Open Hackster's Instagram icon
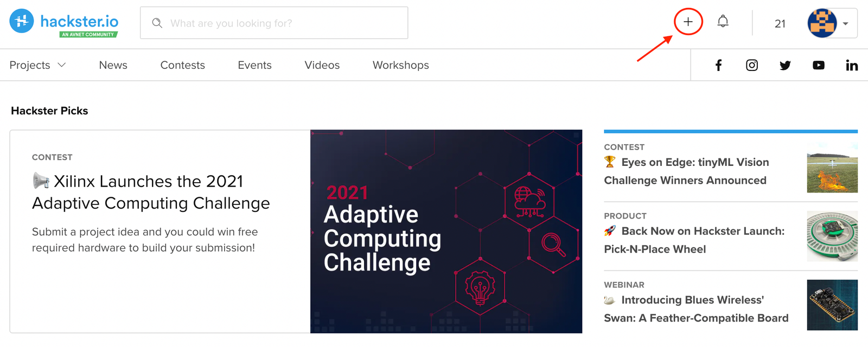Image resolution: width=868 pixels, height=347 pixels. 752,65
